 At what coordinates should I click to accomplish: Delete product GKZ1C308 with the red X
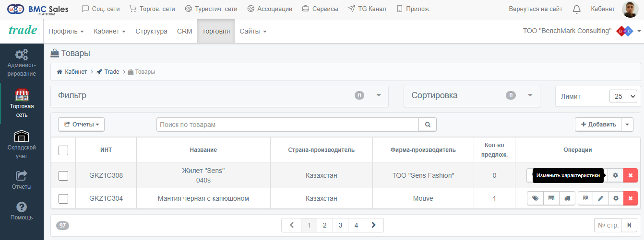[631, 175]
